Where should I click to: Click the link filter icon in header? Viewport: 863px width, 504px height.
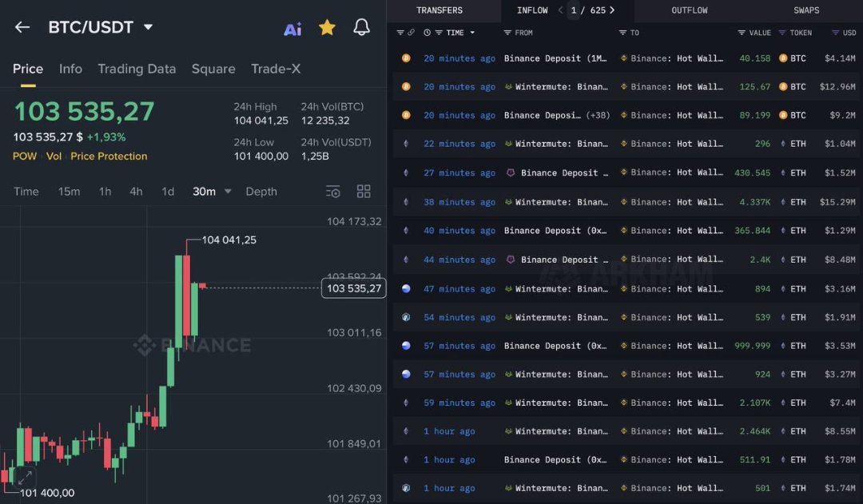click(x=412, y=33)
